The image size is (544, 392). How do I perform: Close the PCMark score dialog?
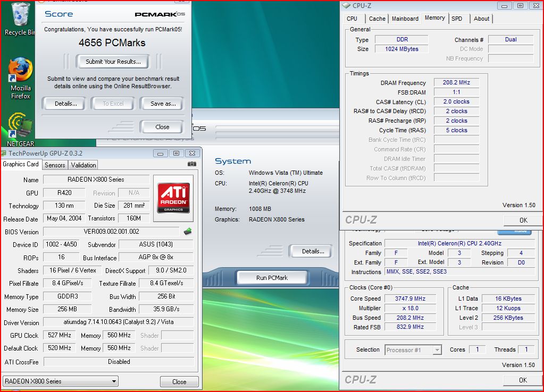162,127
